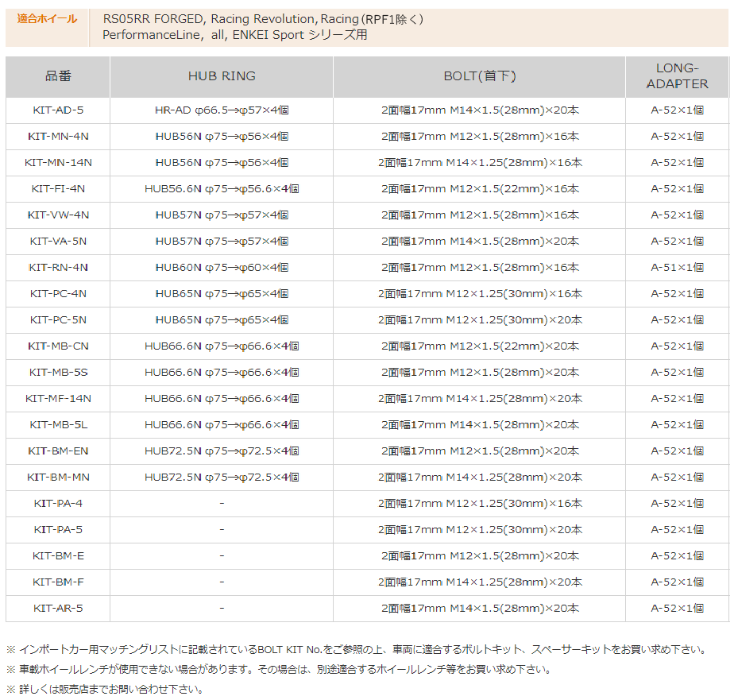The height and width of the screenshot is (700, 738).
Task: Click part number KIT-AD-5
Action: [x=58, y=110]
